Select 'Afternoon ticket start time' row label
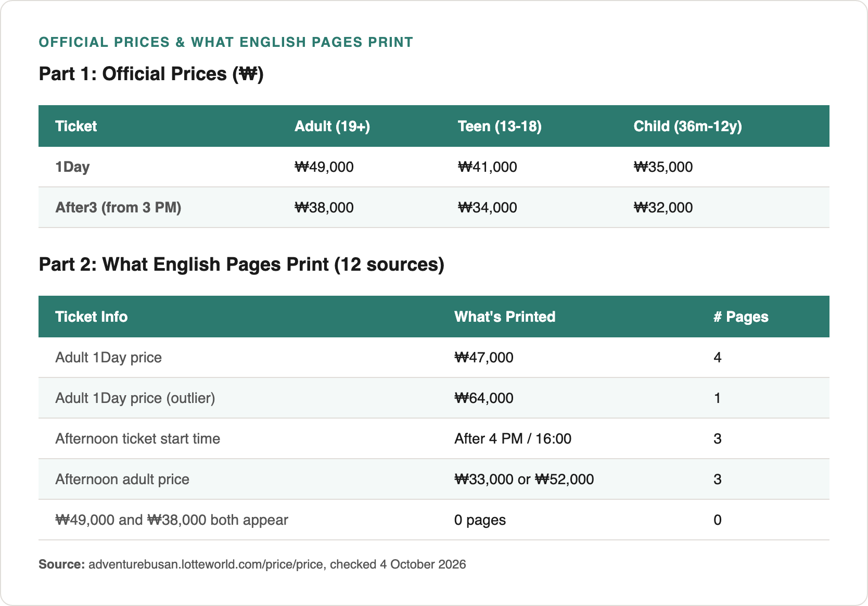 137,438
